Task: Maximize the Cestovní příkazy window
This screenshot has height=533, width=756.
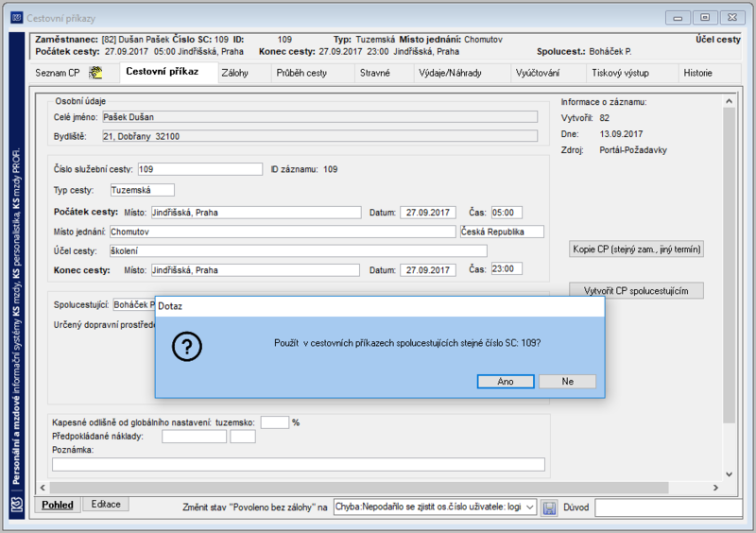Action: pos(705,18)
